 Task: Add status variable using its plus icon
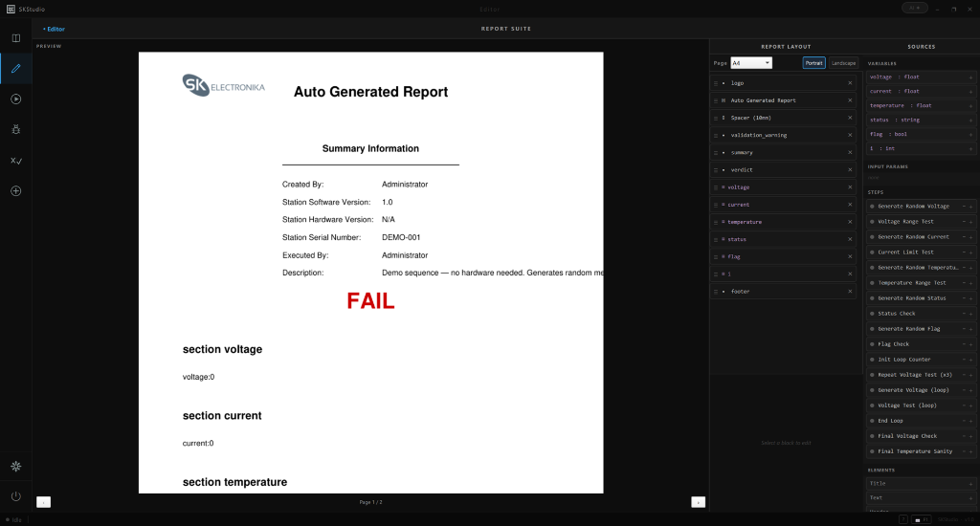pyautogui.click(x=970, y=121)
